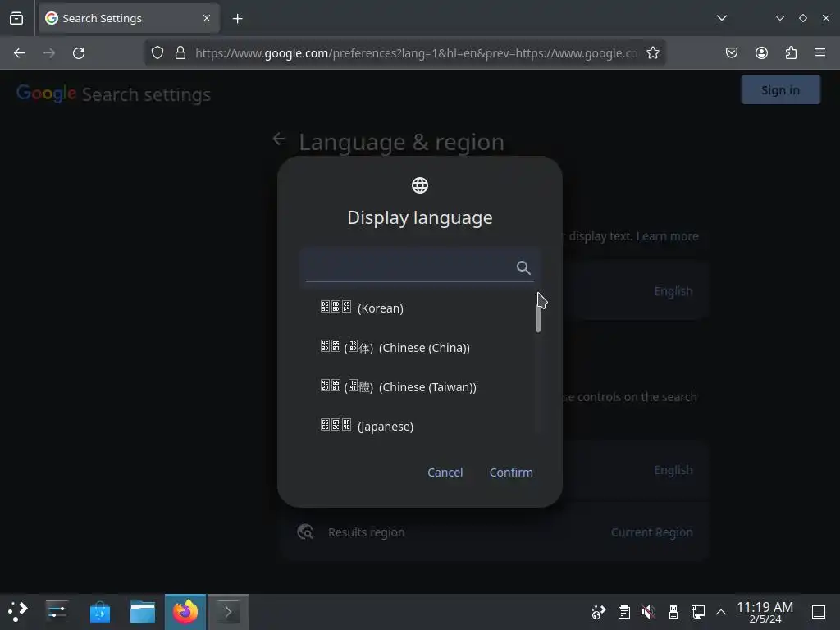Open Results region setting
This screenshot has height=630, width=840.
tap(495, 532)
